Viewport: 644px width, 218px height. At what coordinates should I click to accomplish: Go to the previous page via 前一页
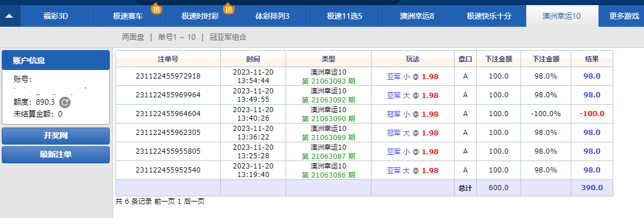click(x=164, y=201)
